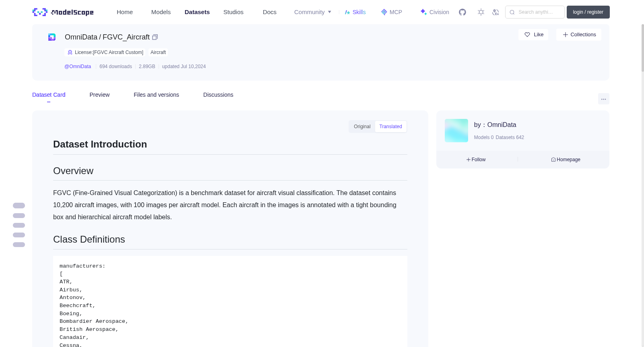Click the "Datasets 642" count
The height and width of the screenshot is (347, 644).
coord(510,137)
